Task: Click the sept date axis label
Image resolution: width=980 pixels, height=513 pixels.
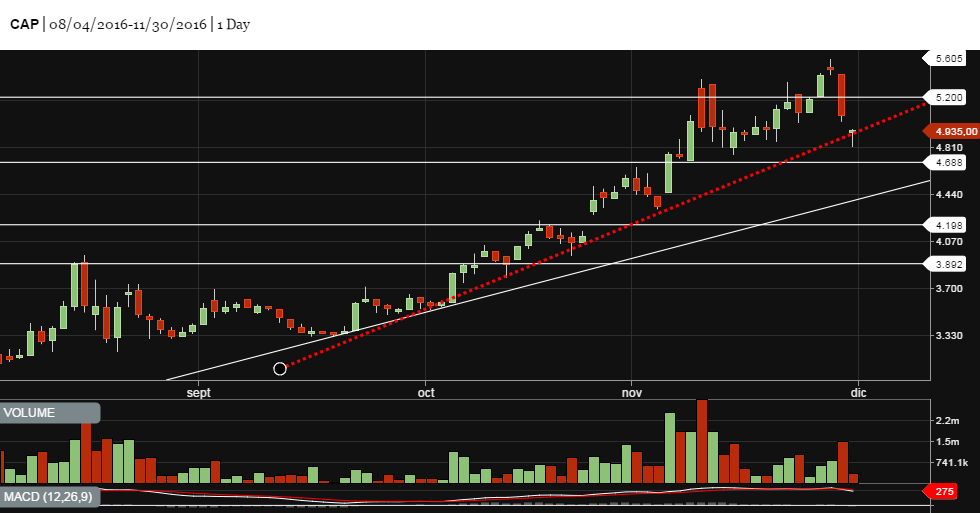Action: [x=199, y=393]
